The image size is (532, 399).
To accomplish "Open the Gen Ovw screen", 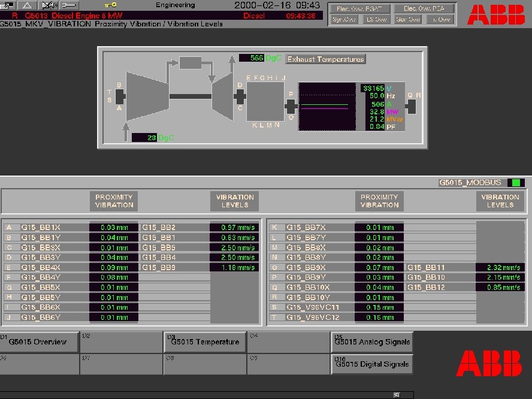I will tap(409, 18).
